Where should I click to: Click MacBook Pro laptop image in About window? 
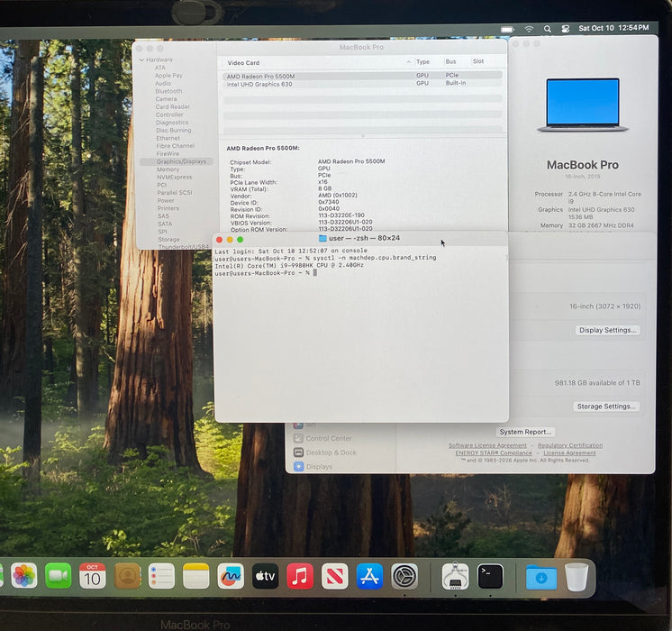click(x=583, y=105)
